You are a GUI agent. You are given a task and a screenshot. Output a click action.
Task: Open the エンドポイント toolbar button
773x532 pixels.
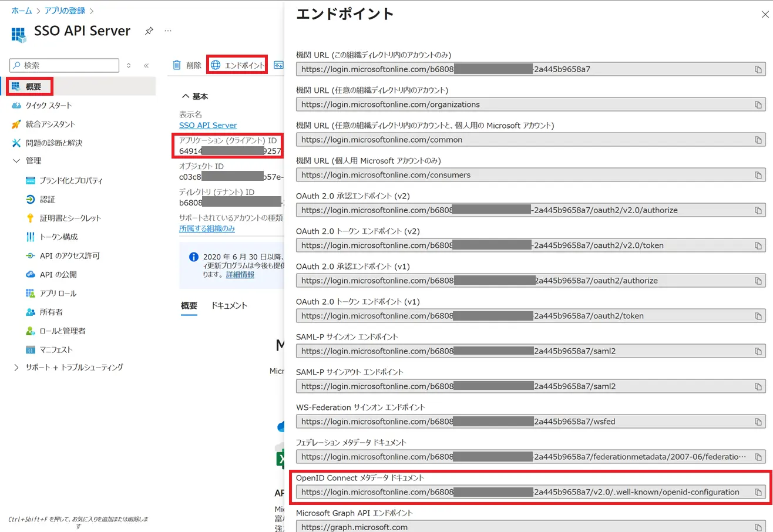[x=237, y=65]
